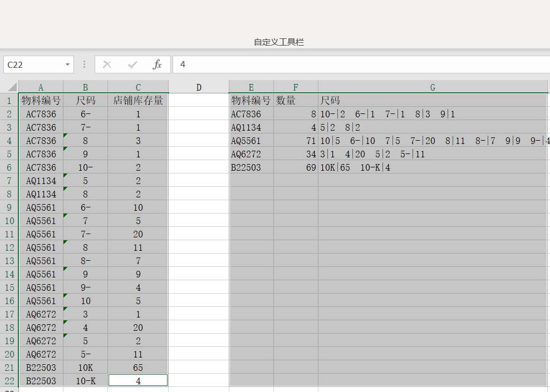Select cell A21 B22503
Viewport: 550px width, 392px height.
(41, 368)
